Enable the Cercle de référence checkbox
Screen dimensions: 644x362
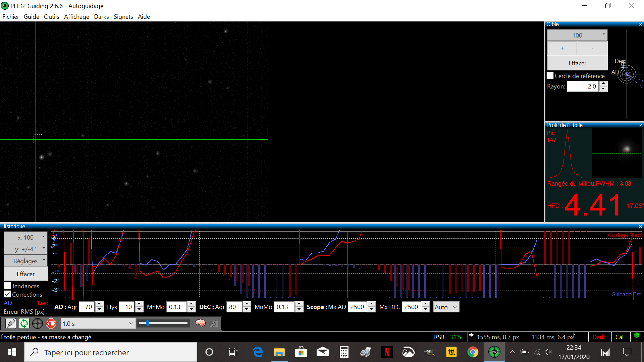(x=550, y=76)
